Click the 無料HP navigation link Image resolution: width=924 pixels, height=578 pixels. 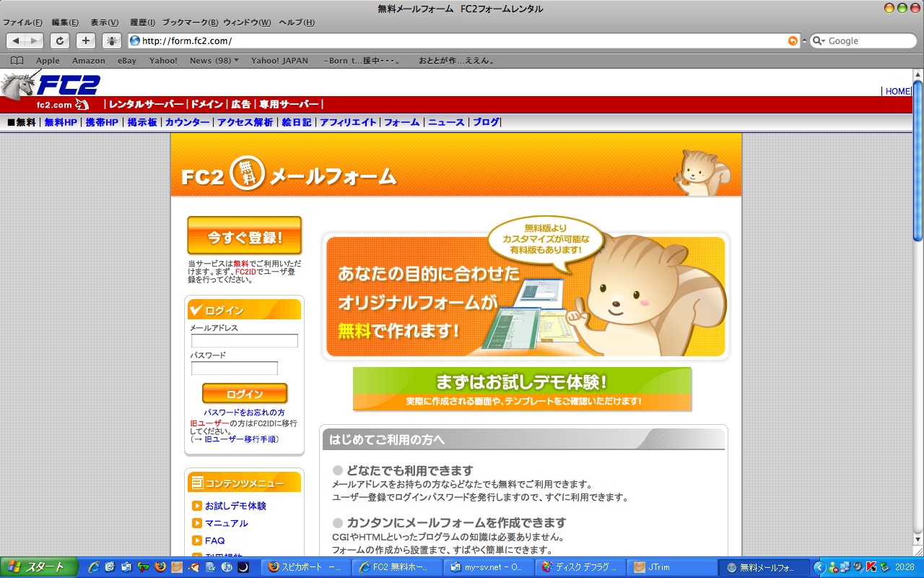61,123
